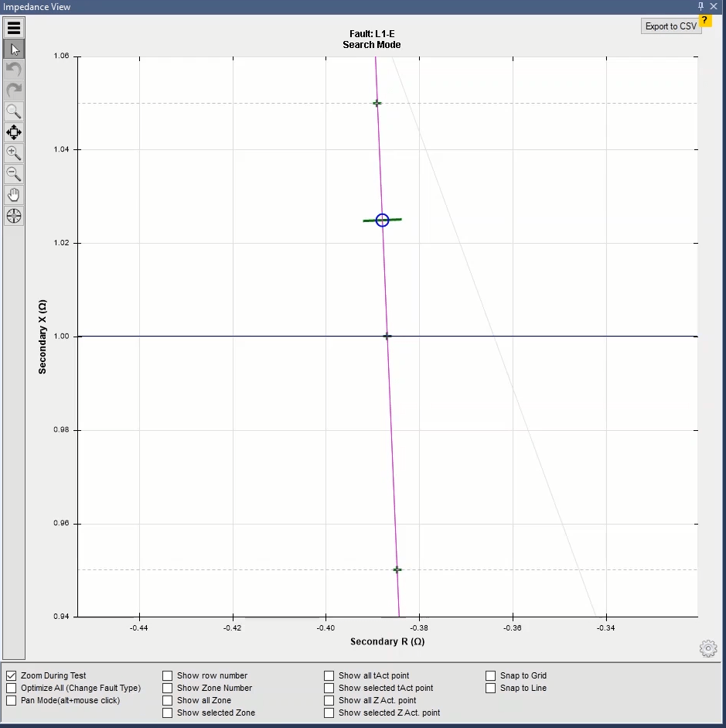Check Show Zone Number option

click(x=167, y=688)
